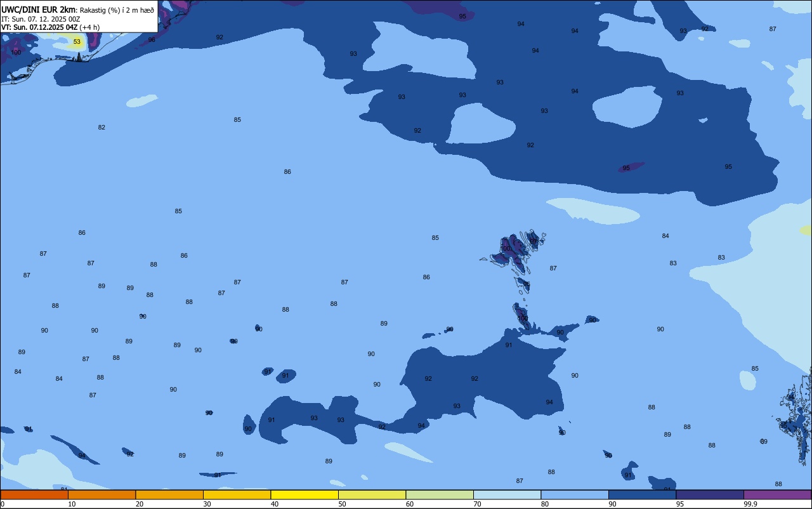Select the 10–20 orange legend color band
The width and height of the screenshot is (812, 509).
tap(101, 494)
